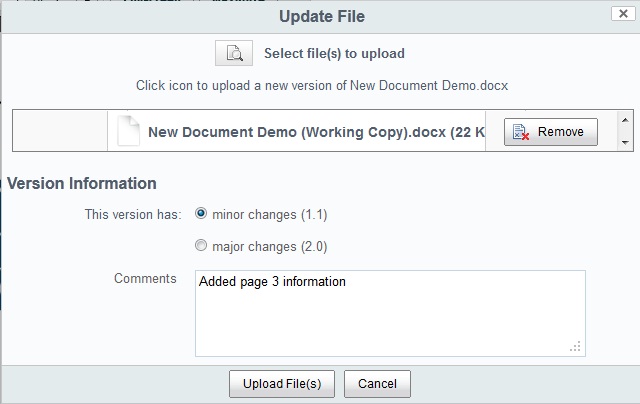Click the file list scroll down arrow

[x=625, y=142]
